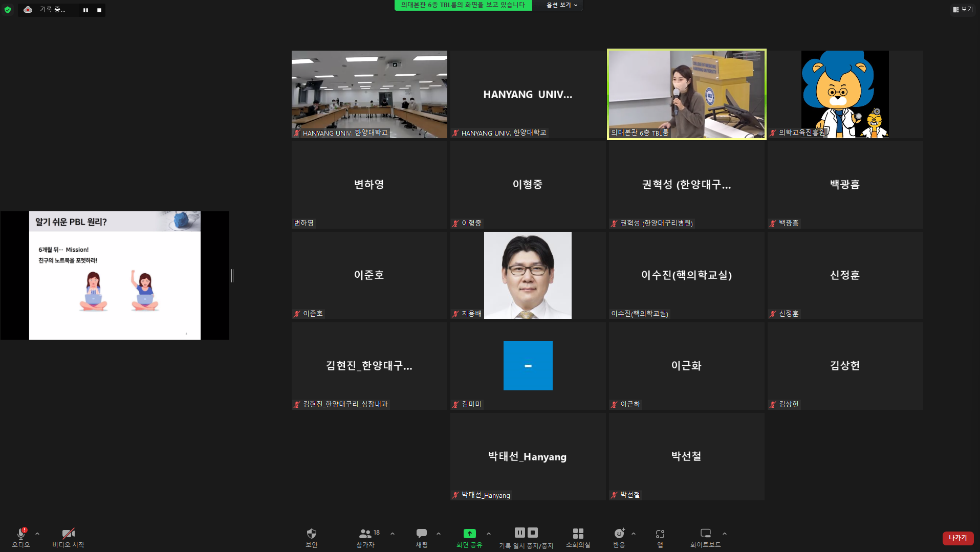The width and height of the screenshot is (980, 552).
Task: Toggle the microphone audio (오디오) button
Action: pyautogui.click(x=21, y=534)
